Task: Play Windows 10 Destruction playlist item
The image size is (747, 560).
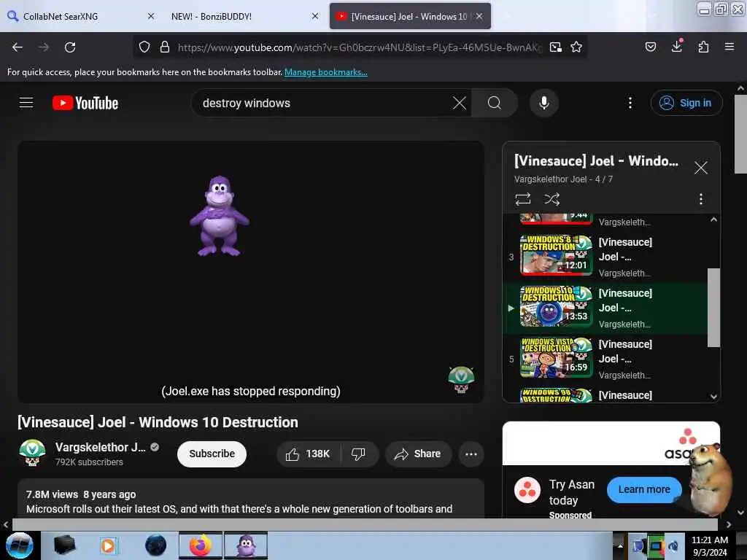Action: 605,308
